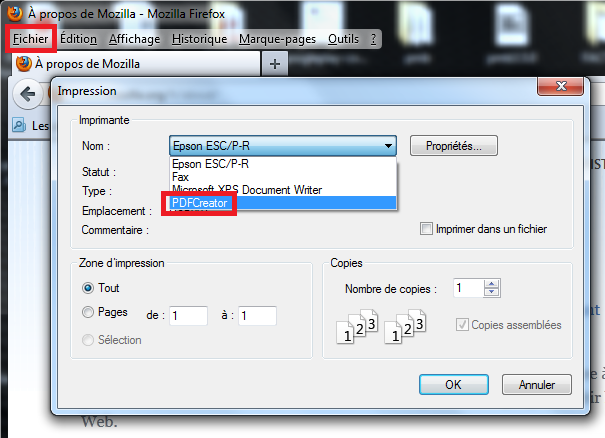The image size is (605, 438).
Task: Open the Fichier menu
Action: point(31,39)
